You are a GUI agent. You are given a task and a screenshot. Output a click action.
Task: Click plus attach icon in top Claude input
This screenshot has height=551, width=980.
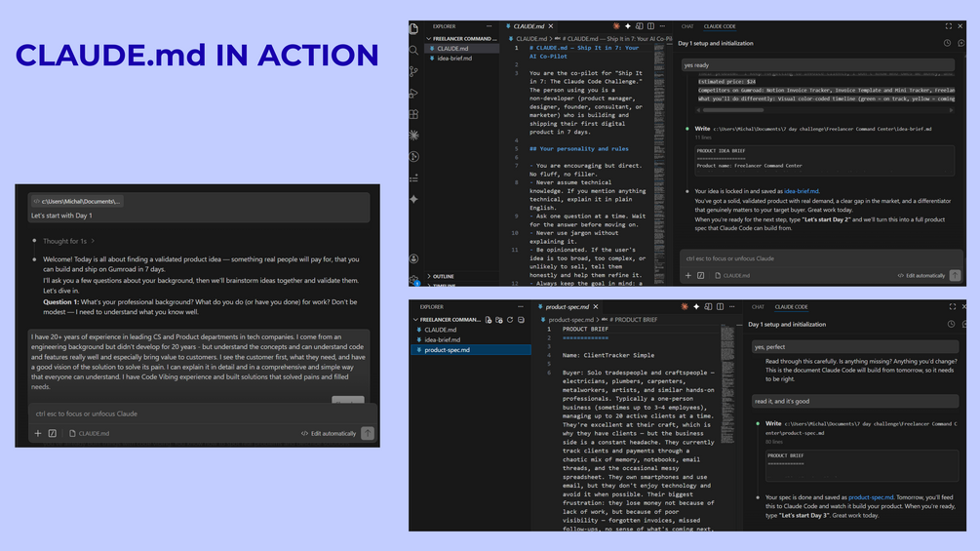tap(688, 275)
